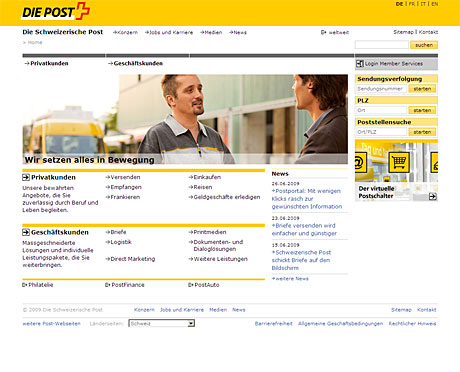Screen dimensions: 460x372
Task: Open Dokumenten- und Dialoglösungen link
Action: (x=216, y=246)
